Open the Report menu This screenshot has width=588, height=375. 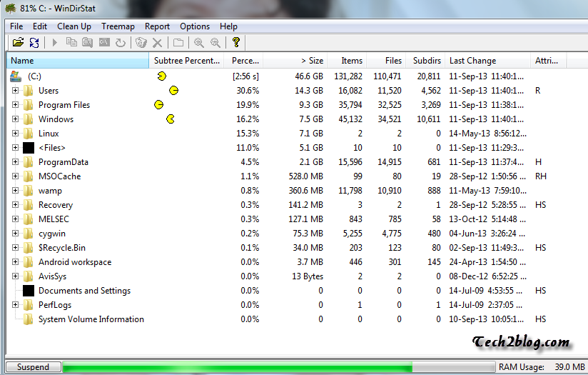pos(157,26)
